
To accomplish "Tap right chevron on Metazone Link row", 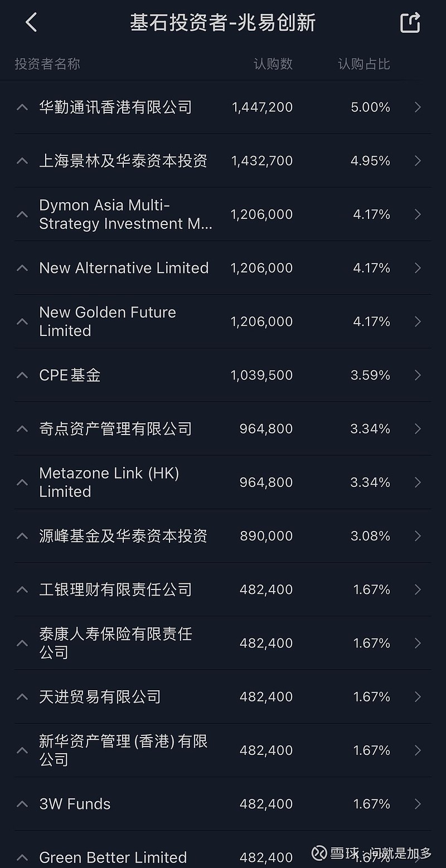I will pyautogui.click(x=418, y=482).
